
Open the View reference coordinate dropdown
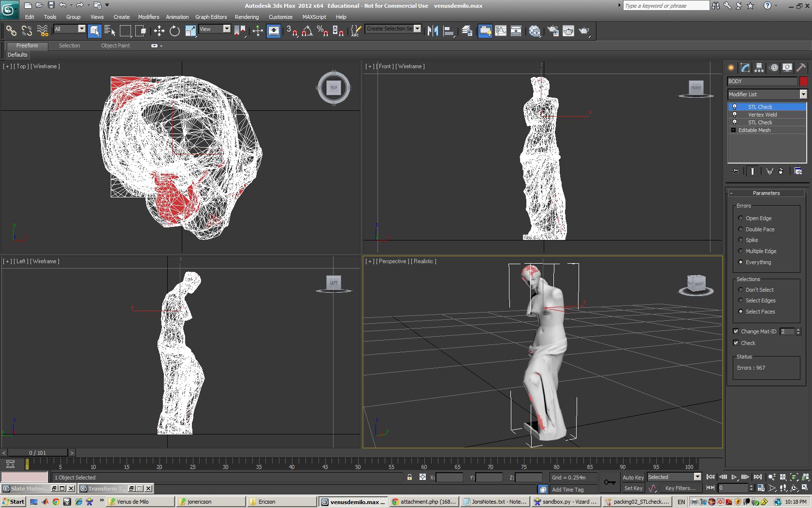coord(226,29)
